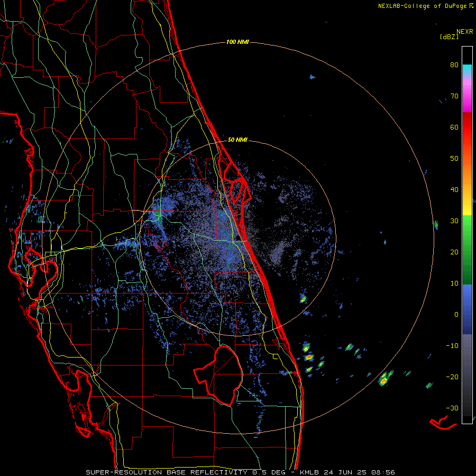The image size is (476, 476).
Task: Click the 100 NMI range ring label
Action: coord(237,42)
